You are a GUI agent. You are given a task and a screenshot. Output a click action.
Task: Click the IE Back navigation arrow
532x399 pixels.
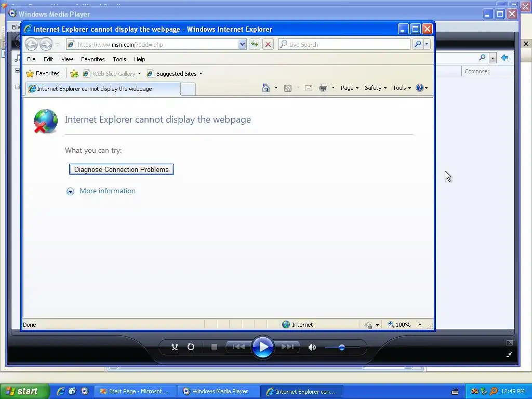pos(31,44)
